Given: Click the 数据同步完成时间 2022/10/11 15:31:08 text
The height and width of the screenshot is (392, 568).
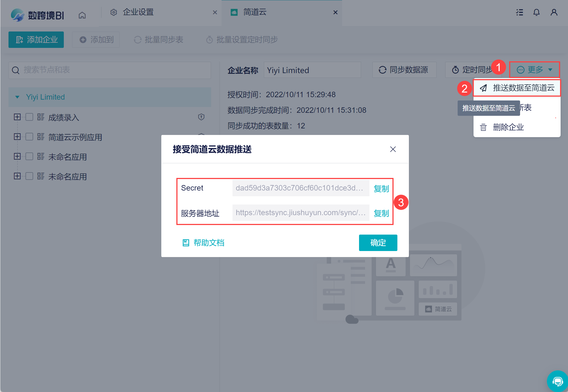Looking at the screenshot, I should click(297, 110).
